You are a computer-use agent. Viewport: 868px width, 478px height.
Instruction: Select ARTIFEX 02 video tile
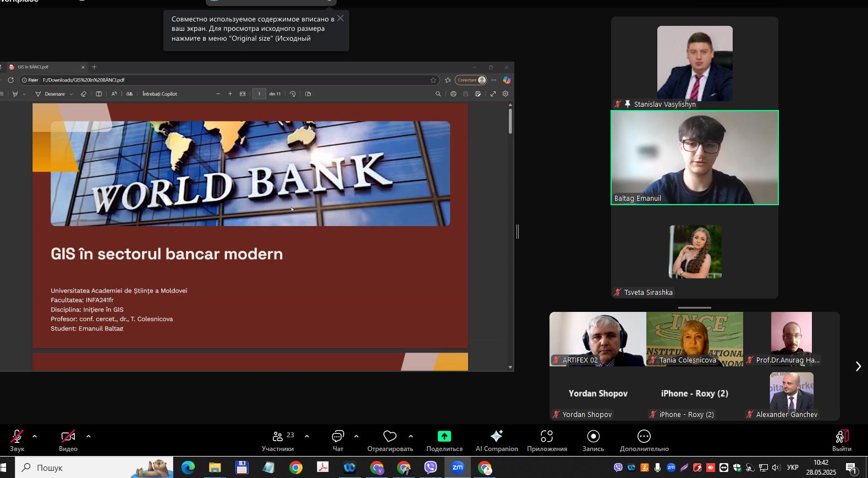[598, 339]
